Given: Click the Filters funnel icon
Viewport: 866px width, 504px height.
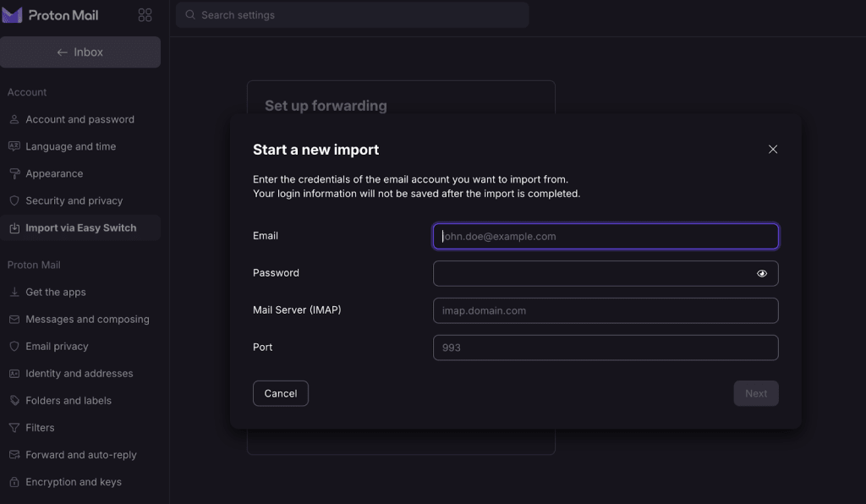Looking at the screenshot, I should [x=14, y=427].
